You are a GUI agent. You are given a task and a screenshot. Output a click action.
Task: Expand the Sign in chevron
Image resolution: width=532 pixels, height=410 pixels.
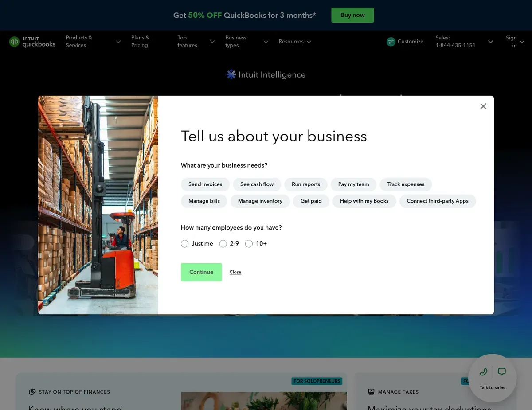(522, 42)
